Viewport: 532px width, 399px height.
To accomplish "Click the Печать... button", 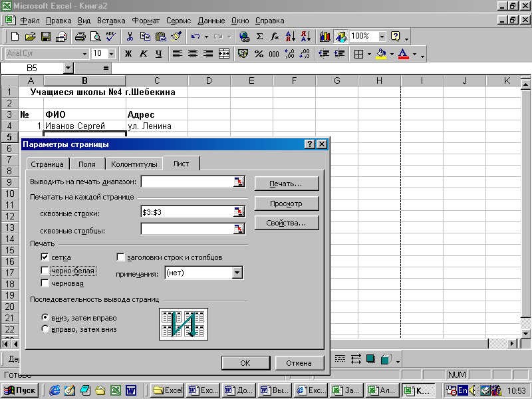I will (287, 184).
